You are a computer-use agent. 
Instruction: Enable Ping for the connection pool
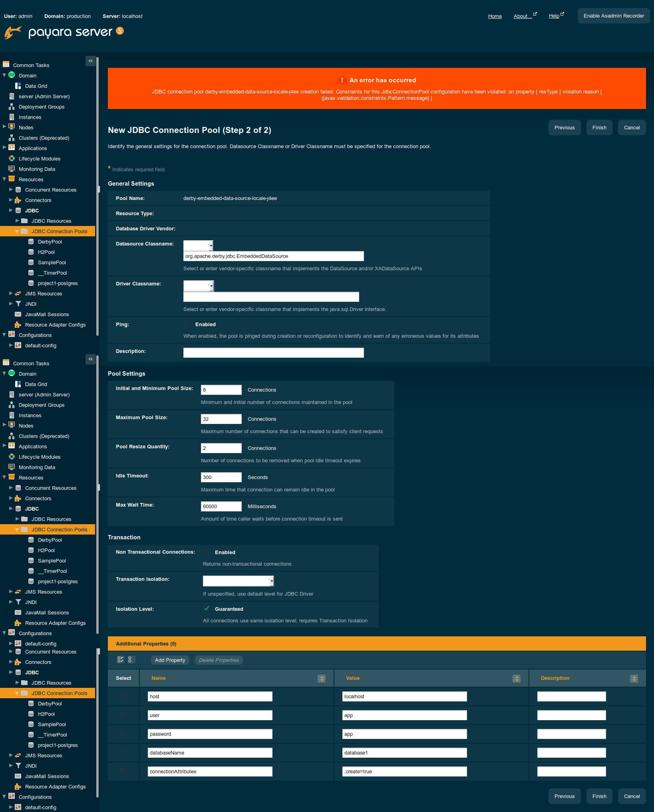186,324
